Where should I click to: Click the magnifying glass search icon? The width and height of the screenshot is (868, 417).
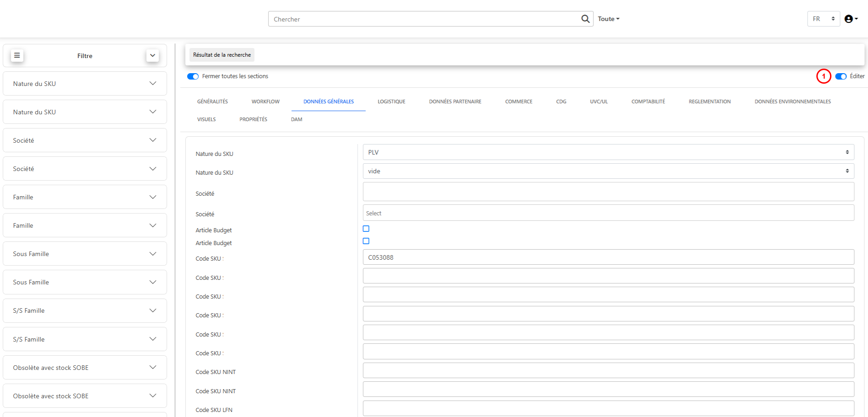(585, 19)
